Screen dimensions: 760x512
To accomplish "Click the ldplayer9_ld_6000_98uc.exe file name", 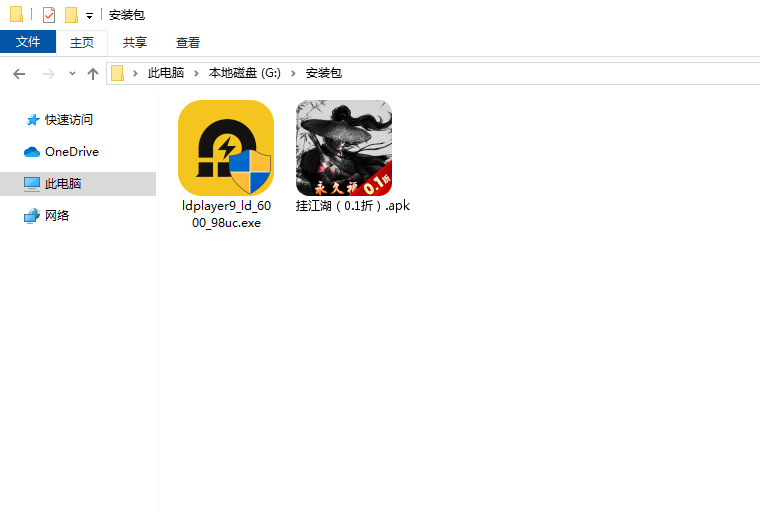I will tap(226, 214).
